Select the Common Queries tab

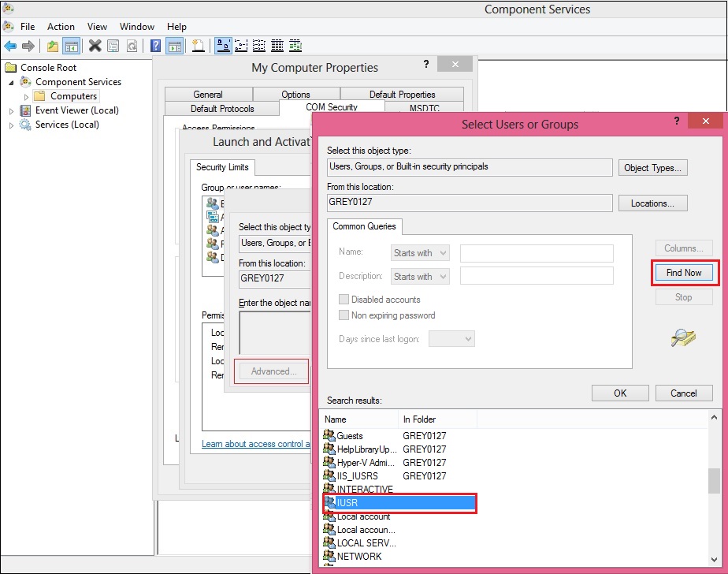click(x=364, y=226)
